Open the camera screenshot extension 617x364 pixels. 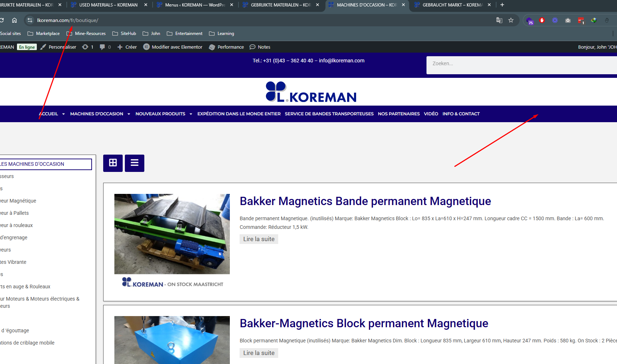click(x=568, y=20)
